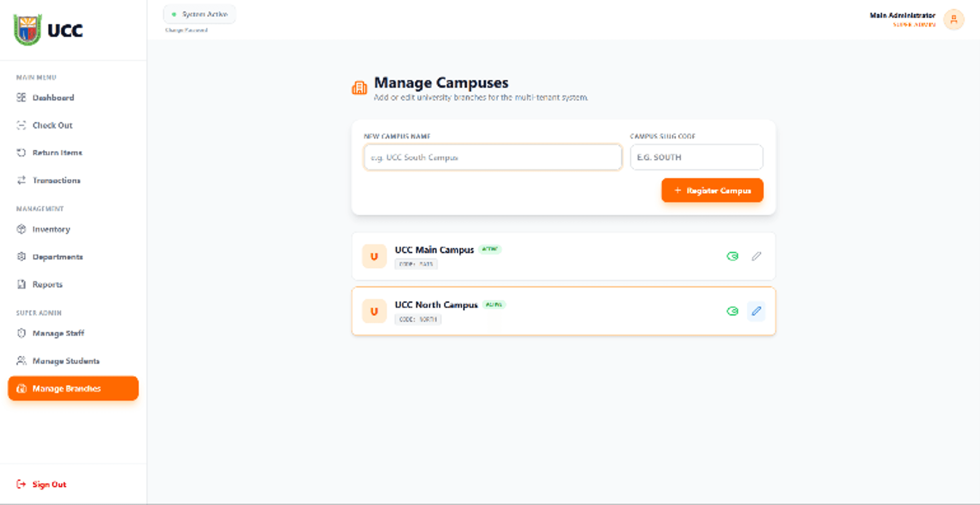
Task: Focus the New Campus Name field
Action: tap(493, 157)
